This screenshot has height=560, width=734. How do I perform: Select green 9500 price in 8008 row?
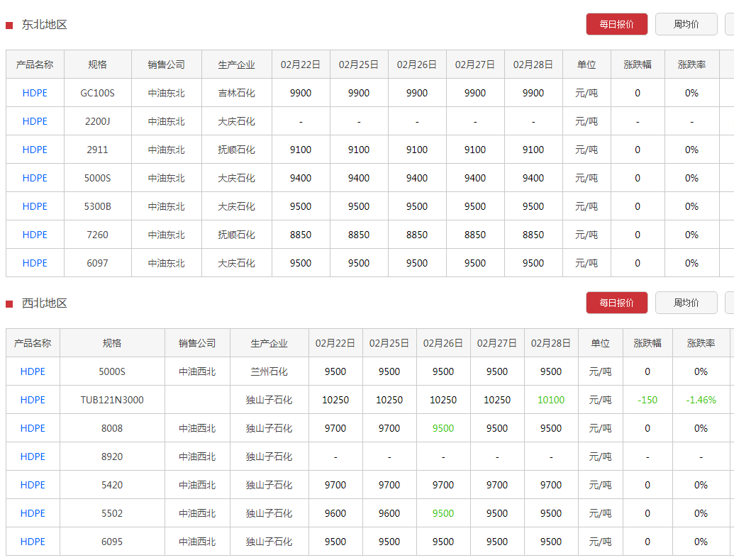(443, 428)
